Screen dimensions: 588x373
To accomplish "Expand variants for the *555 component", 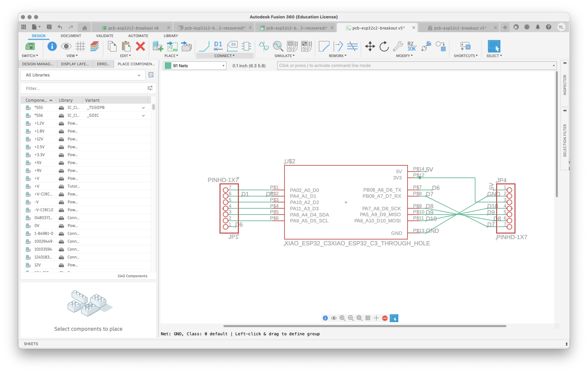I will pos(143,108).
